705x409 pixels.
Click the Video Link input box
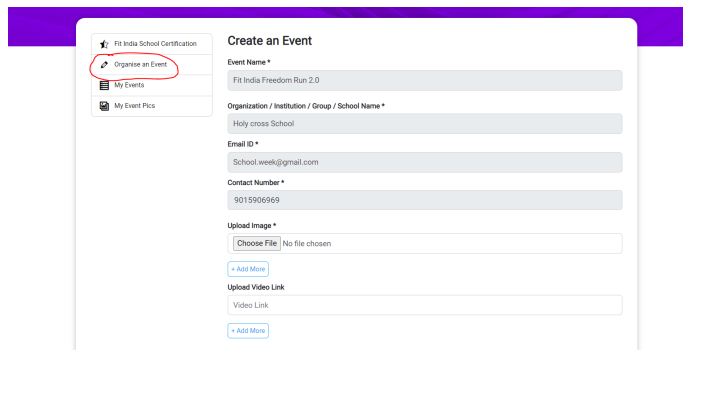tap(425, 305)
